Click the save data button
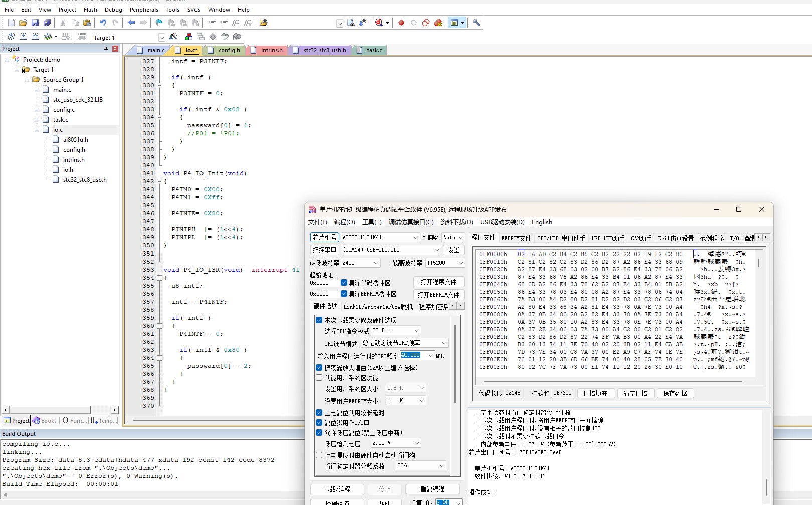This screenshot has height=505, width=812. (x=675, y=393)
